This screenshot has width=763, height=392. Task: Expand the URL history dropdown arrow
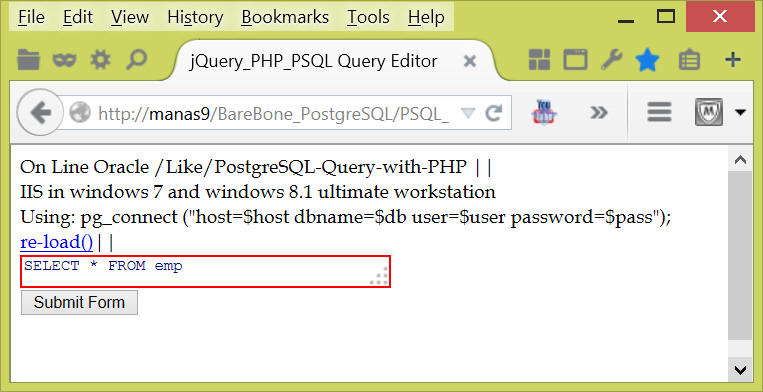467,113
